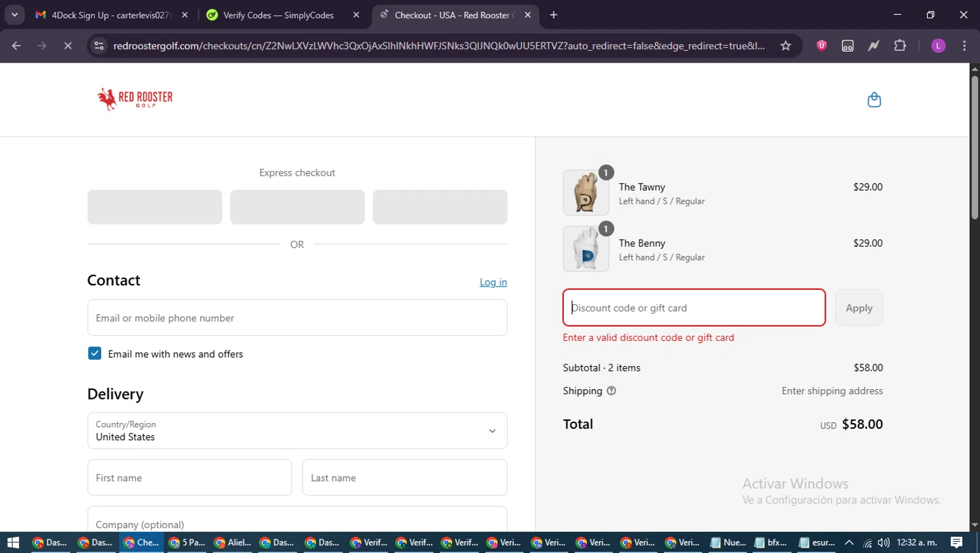
Task: Click the Last name field
Action: click(x=404, y=478)
